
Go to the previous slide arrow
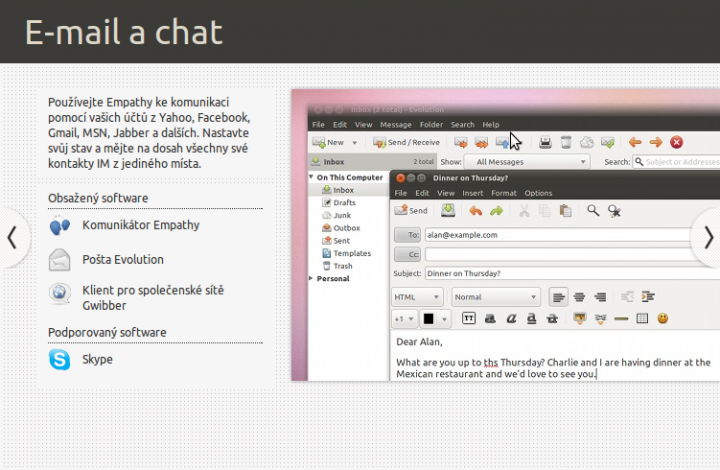12,238
